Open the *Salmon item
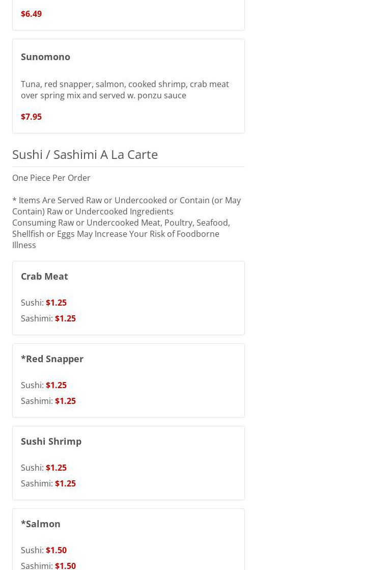 41,524
